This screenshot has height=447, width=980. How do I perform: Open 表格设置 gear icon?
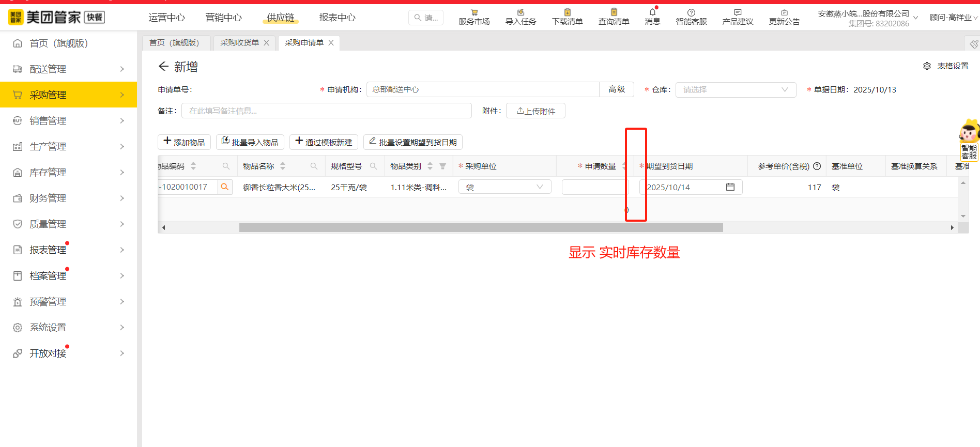pos(927,66)
